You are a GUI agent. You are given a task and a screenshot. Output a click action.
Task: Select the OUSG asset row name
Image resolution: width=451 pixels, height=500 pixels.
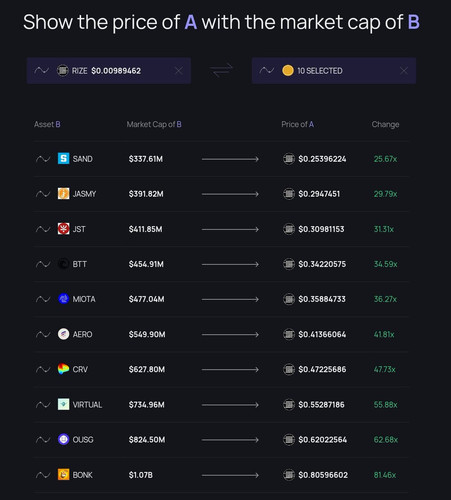pos(83,440)
